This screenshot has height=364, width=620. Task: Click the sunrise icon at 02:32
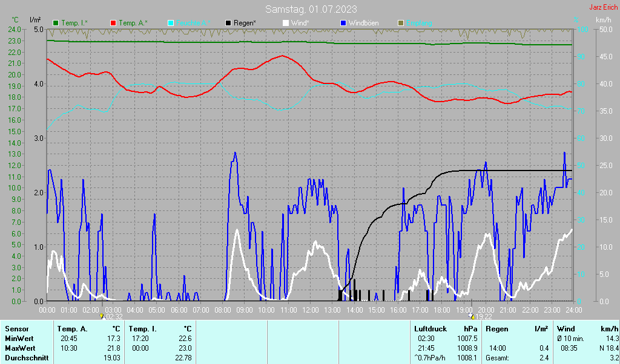pyautogui.click(x=102, y=316)
